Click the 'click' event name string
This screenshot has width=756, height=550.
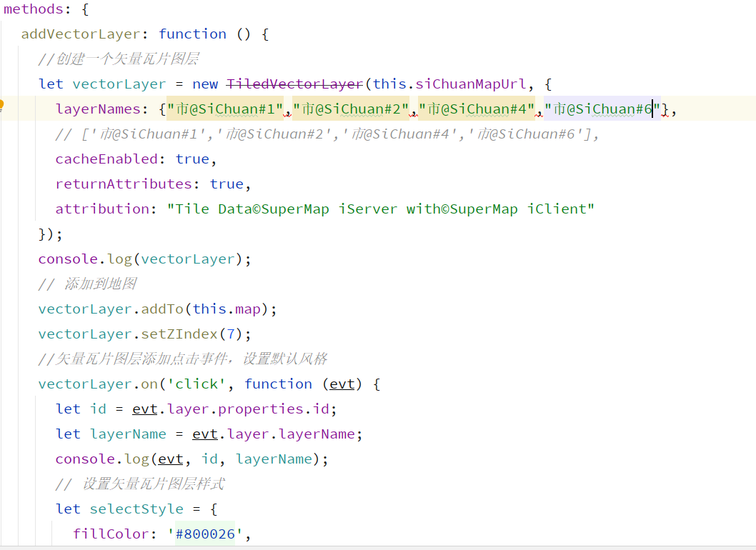[x=197, y=384]
